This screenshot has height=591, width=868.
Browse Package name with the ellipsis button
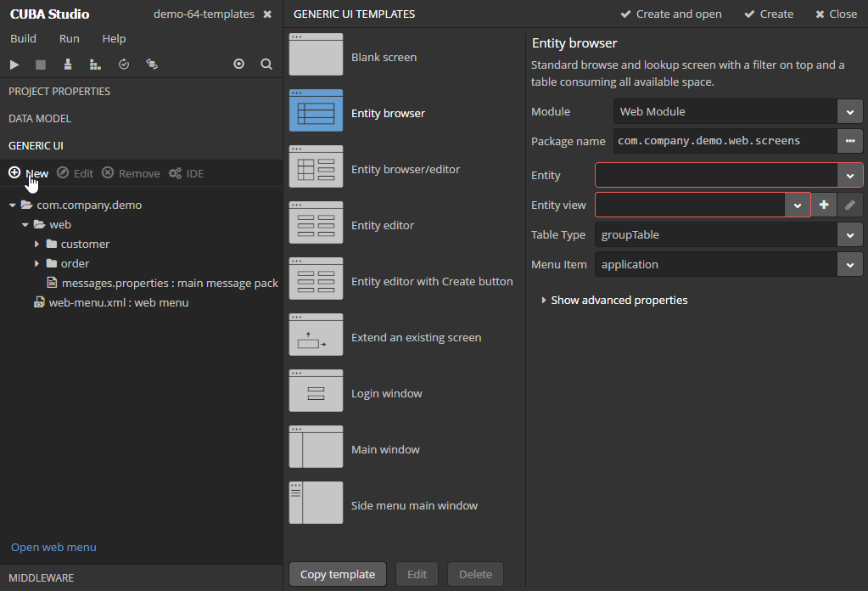(x=849, y=141)
